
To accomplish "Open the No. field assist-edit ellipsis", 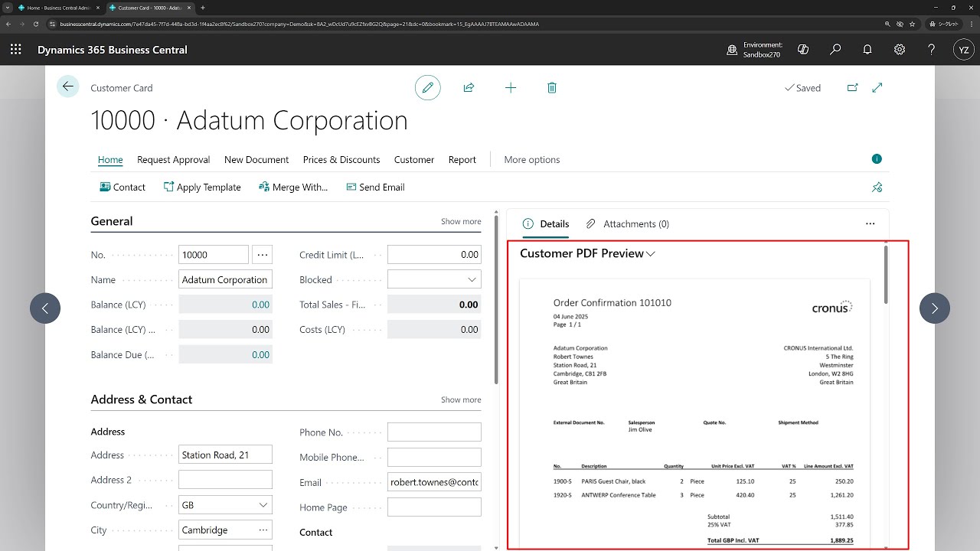I will pos(263,255).
